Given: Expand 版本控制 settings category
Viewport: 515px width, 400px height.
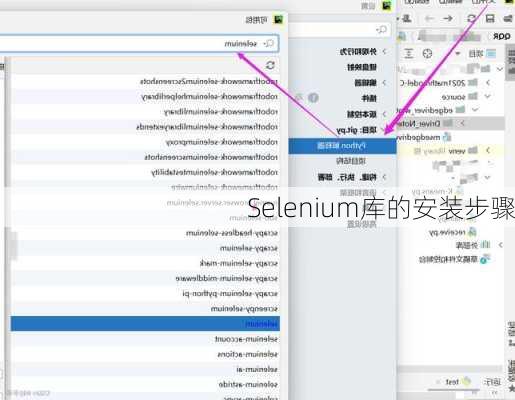Looking at the screenshot, I should pyautogui.click(x=384, y=114).
